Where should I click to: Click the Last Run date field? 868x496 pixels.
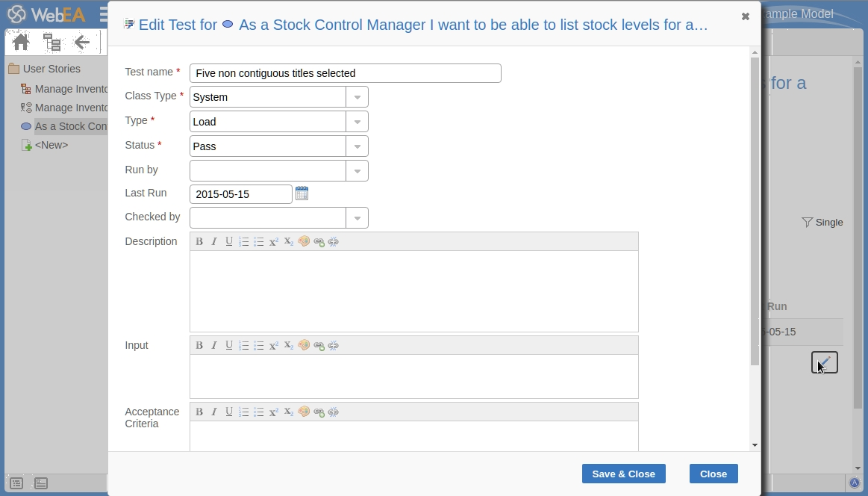pyautogui.click(x=240, y=194)
